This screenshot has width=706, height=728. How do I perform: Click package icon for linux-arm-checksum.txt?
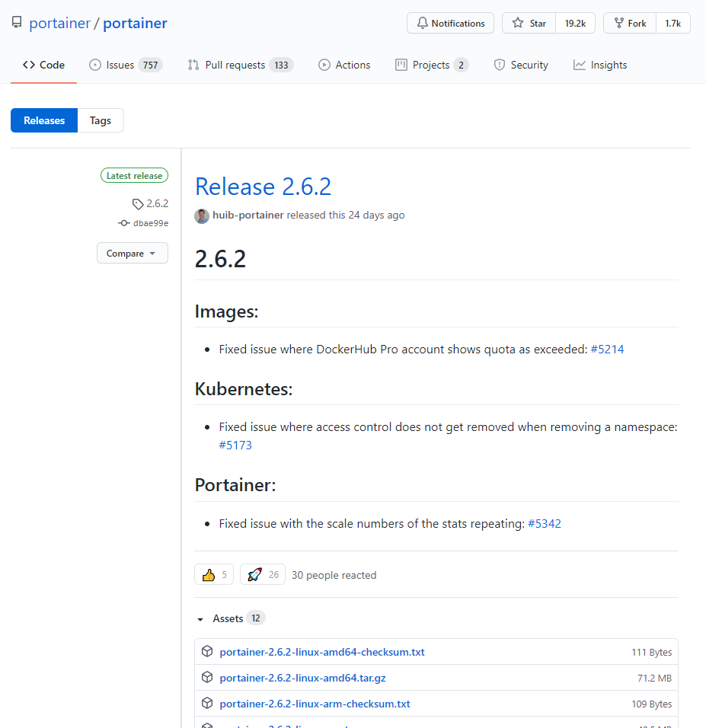click(207, 704)
